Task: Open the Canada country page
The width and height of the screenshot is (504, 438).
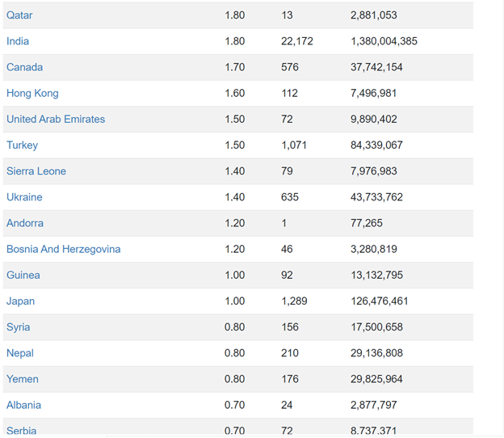Action: tap(24, 67)
